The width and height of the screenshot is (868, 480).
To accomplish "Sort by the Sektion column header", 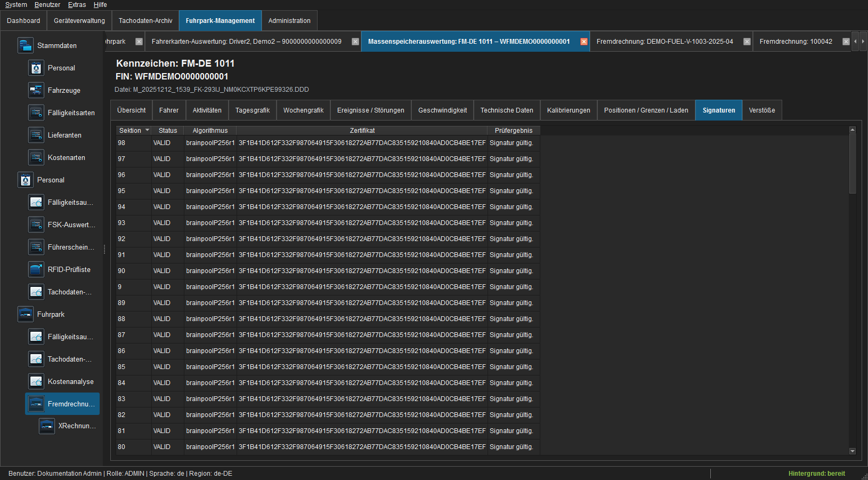I will point(134,131).
